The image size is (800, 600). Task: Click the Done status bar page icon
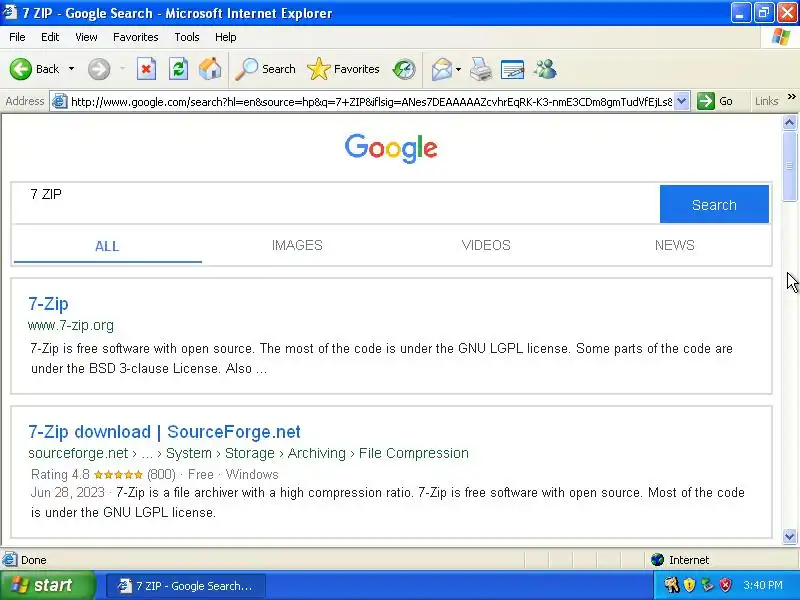click(x=10, y=560)
